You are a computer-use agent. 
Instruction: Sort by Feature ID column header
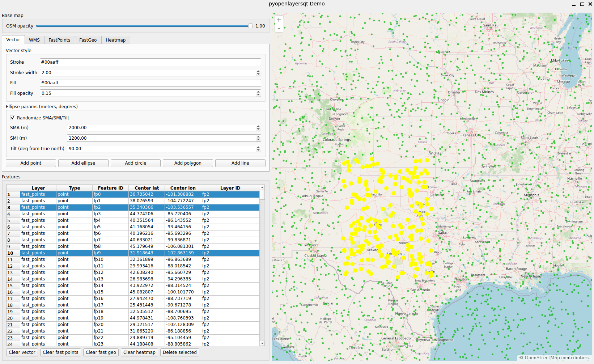pyautogui.click(x=111, y=188)
